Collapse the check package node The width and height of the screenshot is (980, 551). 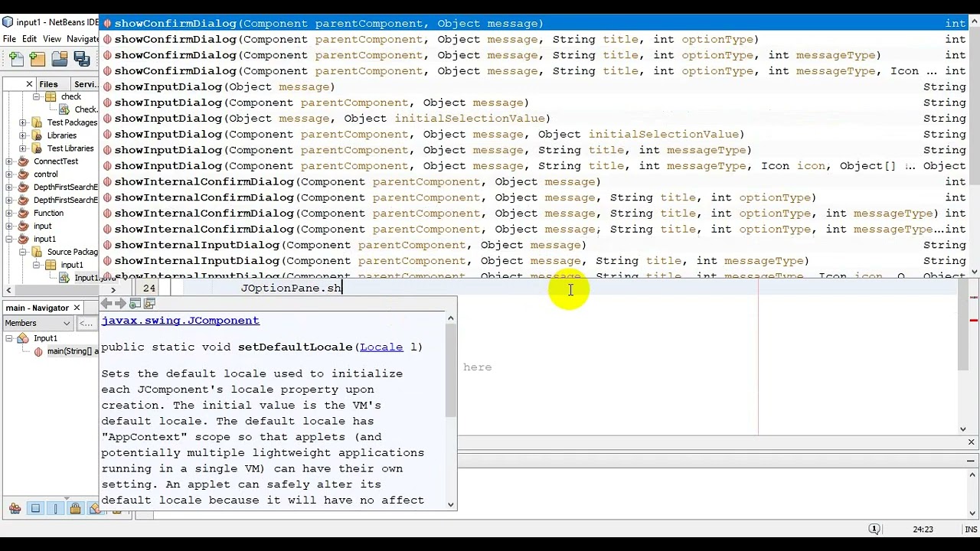click(36, 97)
